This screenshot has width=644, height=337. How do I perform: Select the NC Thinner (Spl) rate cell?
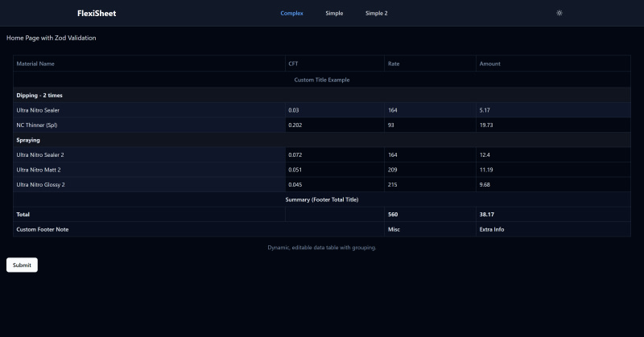coord(429,125)
